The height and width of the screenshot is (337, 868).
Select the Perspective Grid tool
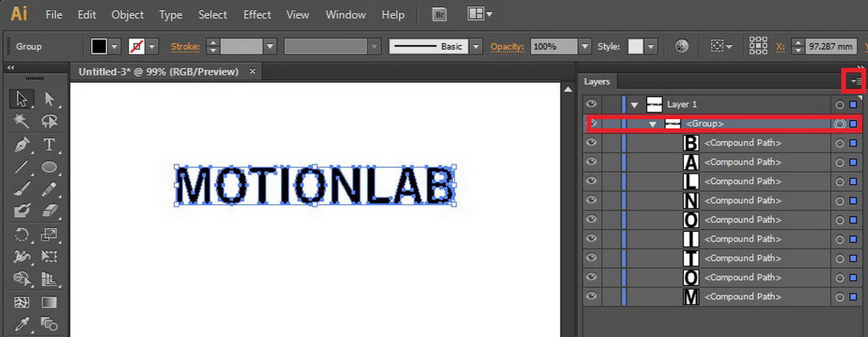[49, 279]
